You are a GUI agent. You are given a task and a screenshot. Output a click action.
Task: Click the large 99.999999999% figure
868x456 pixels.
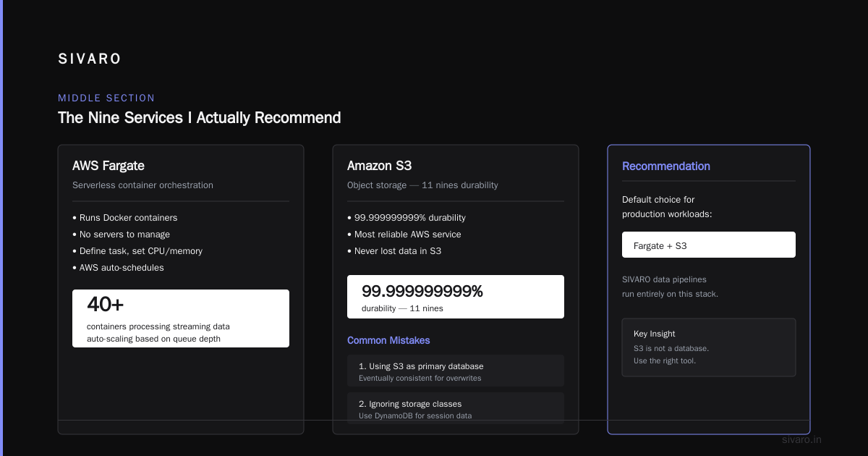[422, 292]
